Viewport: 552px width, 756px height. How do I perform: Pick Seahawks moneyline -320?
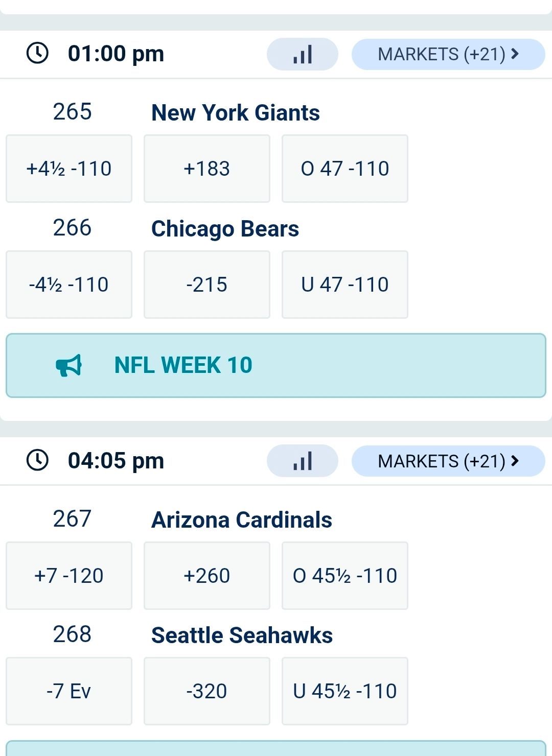(x=206, y=691)
